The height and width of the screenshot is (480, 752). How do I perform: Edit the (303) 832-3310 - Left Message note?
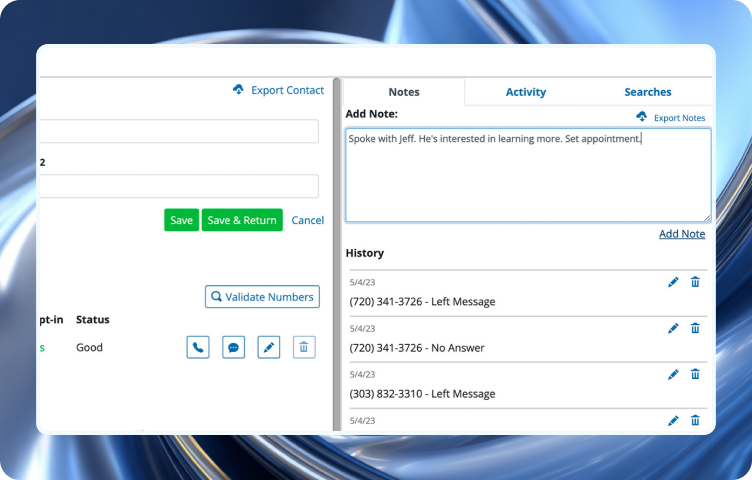click(673, 374)
